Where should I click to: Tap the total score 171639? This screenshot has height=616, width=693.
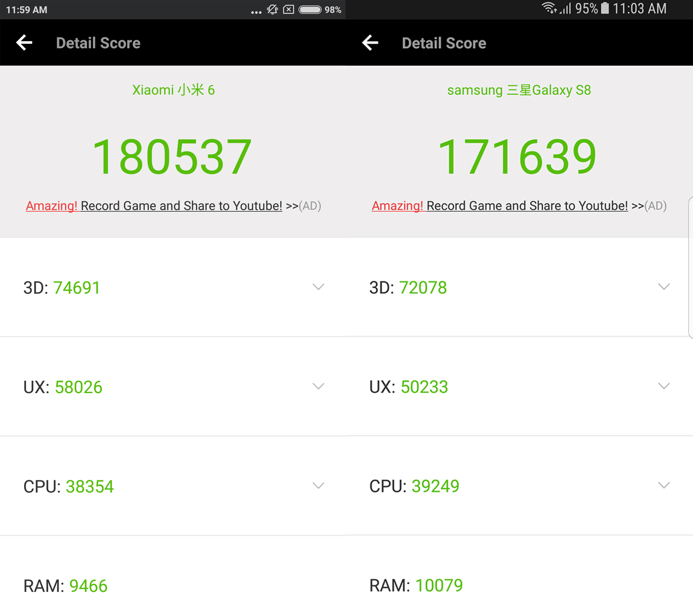[x=517, y=157]
